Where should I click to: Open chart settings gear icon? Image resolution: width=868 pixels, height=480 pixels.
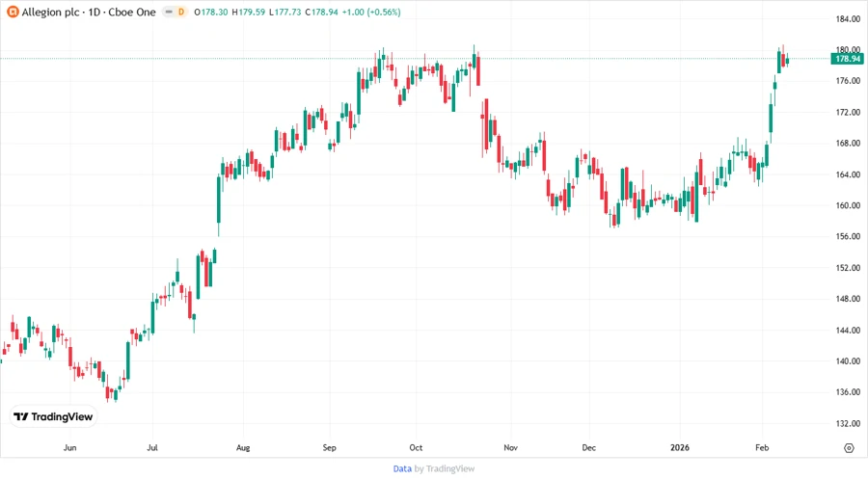point(849,448)
